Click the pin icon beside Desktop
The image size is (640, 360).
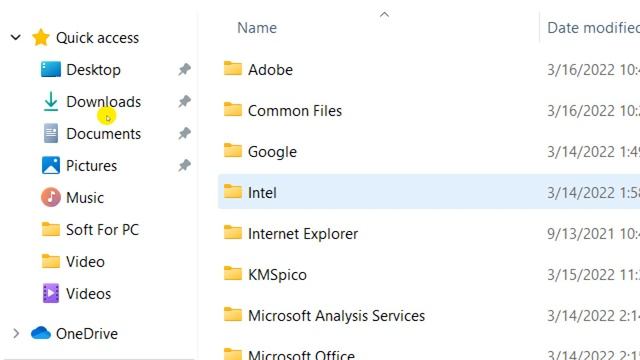click(x=184, y=69)
